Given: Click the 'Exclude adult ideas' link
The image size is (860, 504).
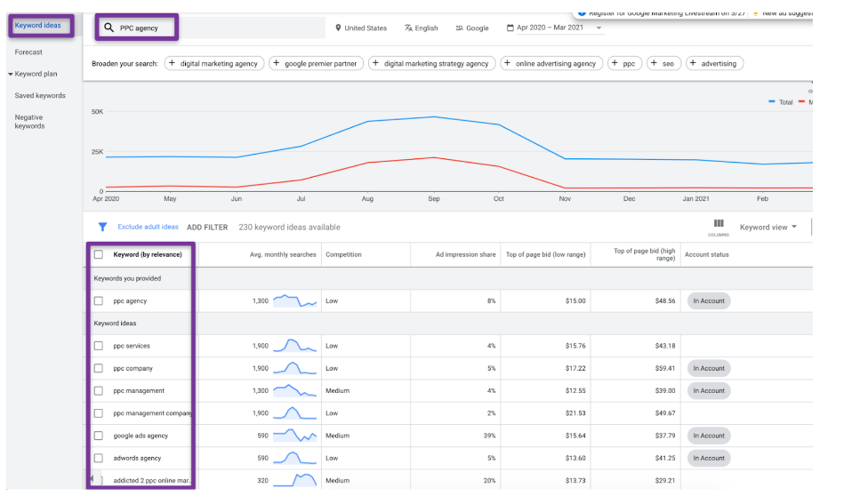Looking at the screenshot, I should (x=148, y=228).
